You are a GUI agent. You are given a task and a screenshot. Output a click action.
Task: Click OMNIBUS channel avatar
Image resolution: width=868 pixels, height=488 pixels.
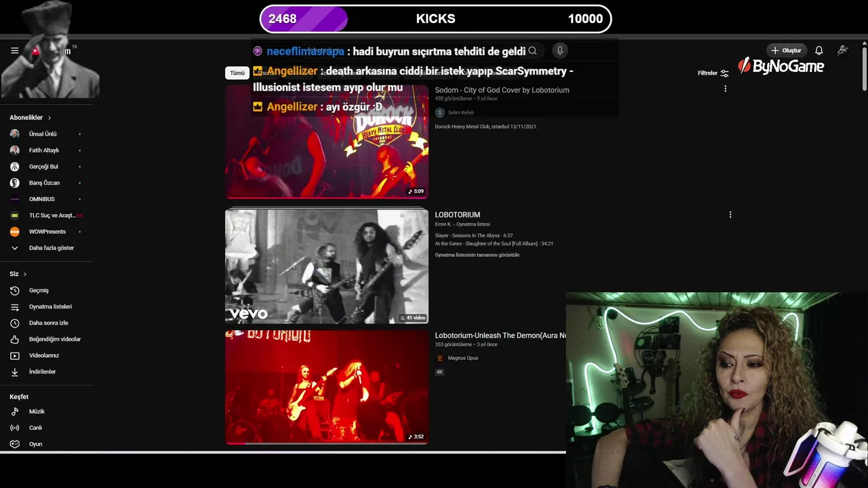point(15,199)
